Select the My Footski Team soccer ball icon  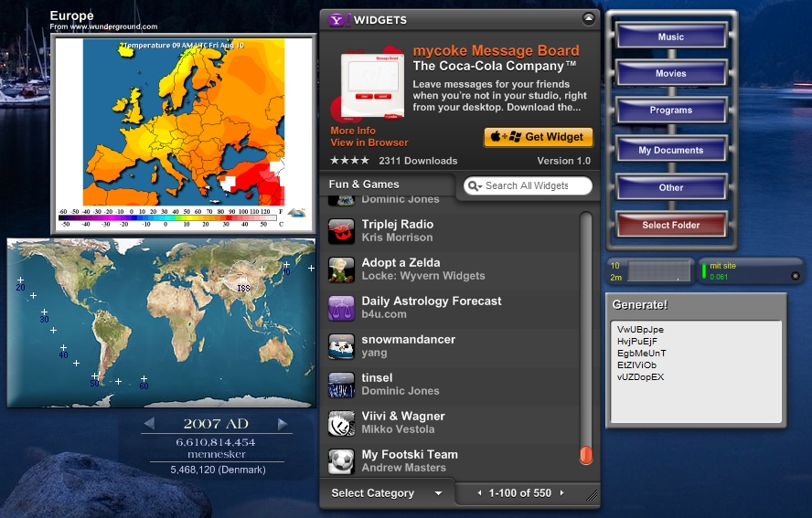click(341, 460)
